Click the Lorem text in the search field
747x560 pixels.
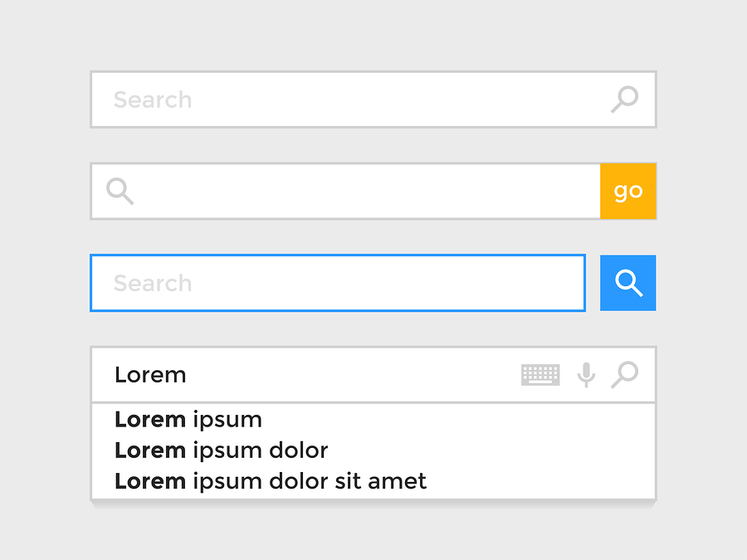coord(150,374)
